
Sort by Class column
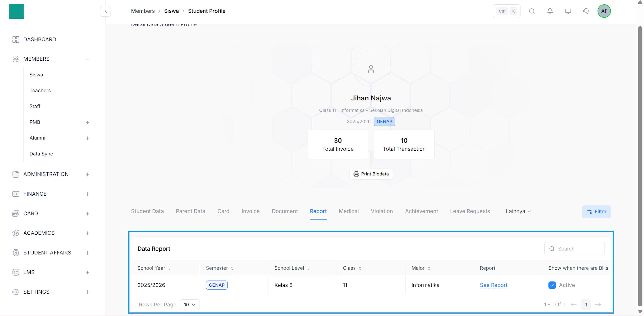pyautogui.click(x=360, y=268)
